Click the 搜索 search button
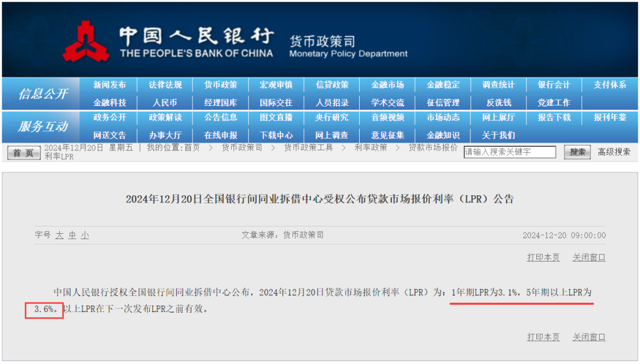Image resolution: width=640 pixels, height=364 pixels. pos(577,152)
